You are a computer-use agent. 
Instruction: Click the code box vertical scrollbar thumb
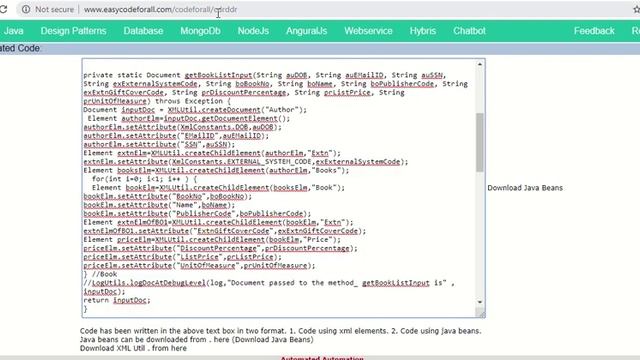click(480, 142)
